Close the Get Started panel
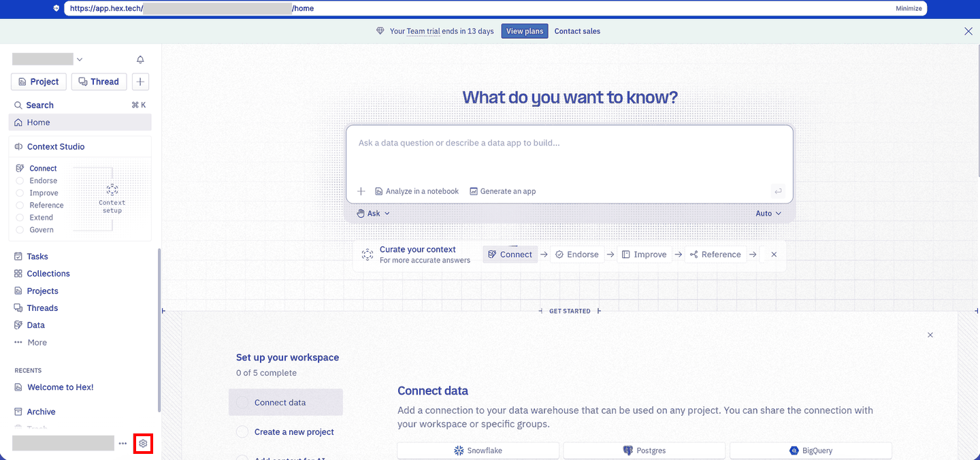Viewport: 980px width, 460px height. pyautogui.click(x=930, y=335)
